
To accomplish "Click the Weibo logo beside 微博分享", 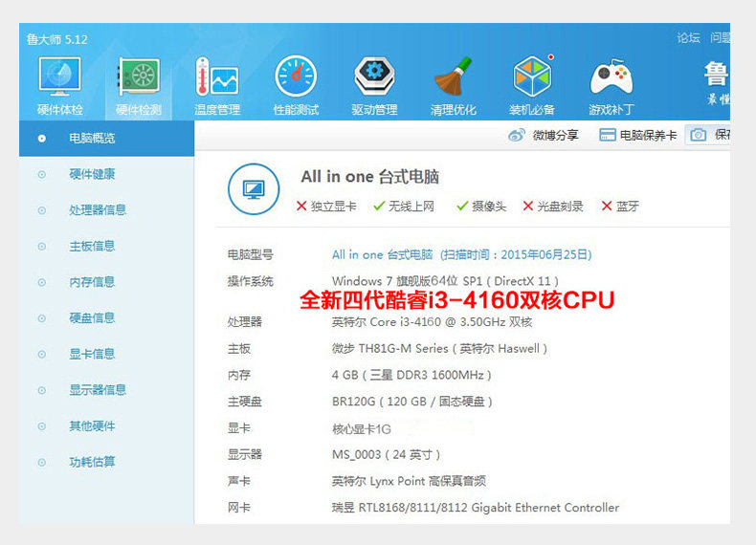I will [x=517, y=136].
